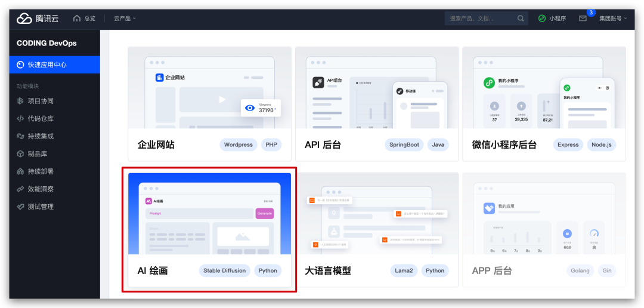Click the 持续部署 icon
644x308 pixels.
20,171
